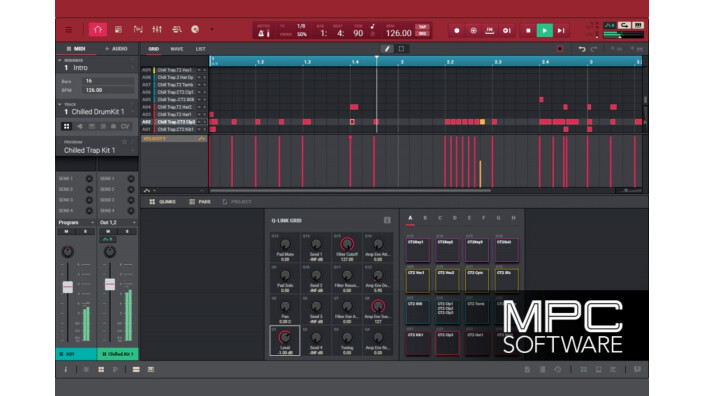
Task: Click the A01 channel volume fader
Action: pyautogui.click(x=67, y=286)
